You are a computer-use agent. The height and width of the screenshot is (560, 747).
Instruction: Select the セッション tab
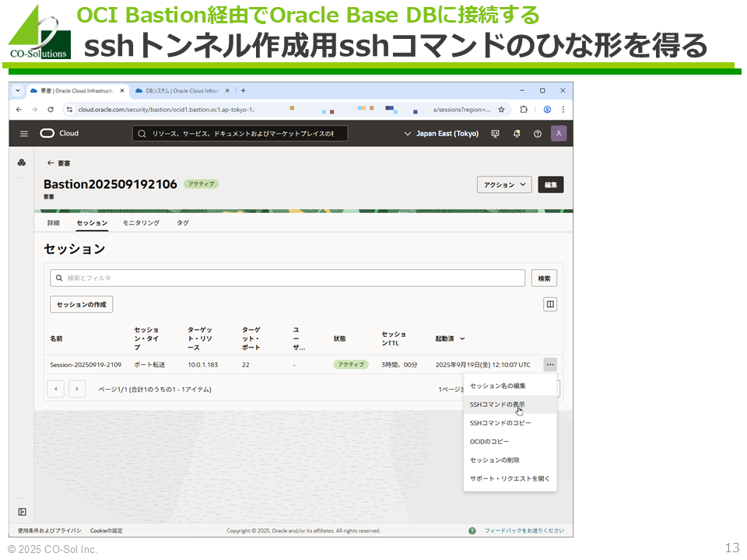pyautogui.click(x=92, y=223)
